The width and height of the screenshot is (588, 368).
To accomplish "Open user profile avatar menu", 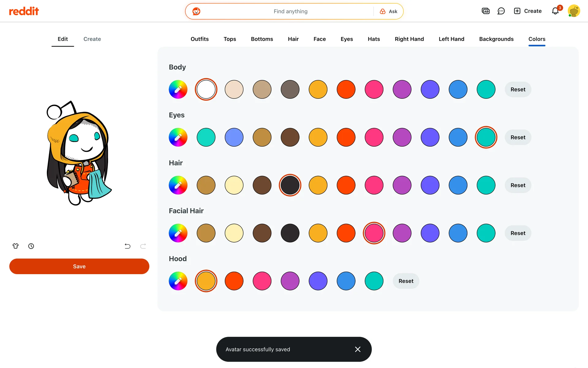I will pos(574,11).
